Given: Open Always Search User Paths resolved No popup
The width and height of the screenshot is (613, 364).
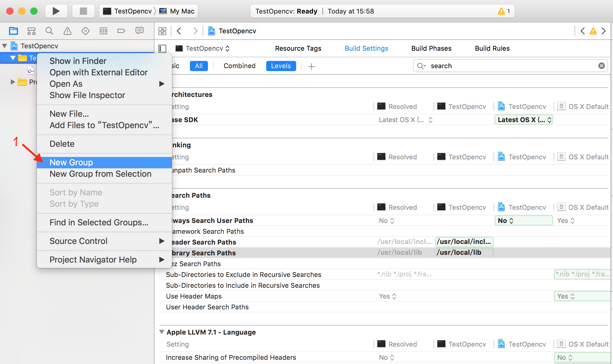Looking at the screenshot, I should [386, 221].
